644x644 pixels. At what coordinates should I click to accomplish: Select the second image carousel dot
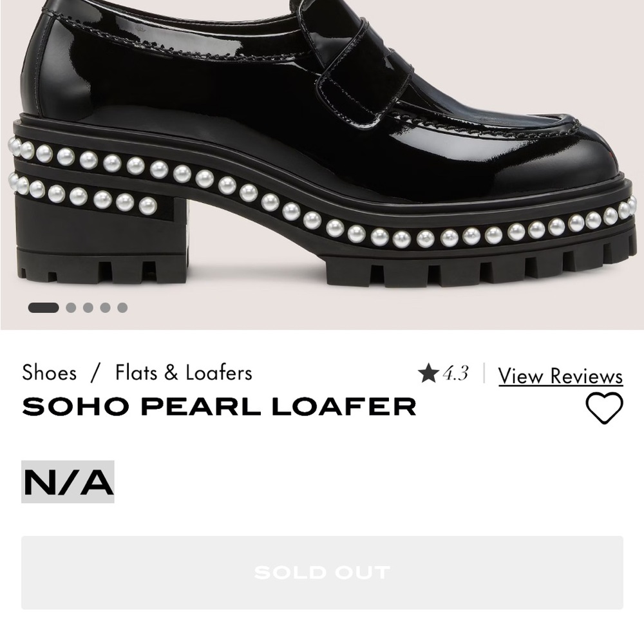[70, 308]
